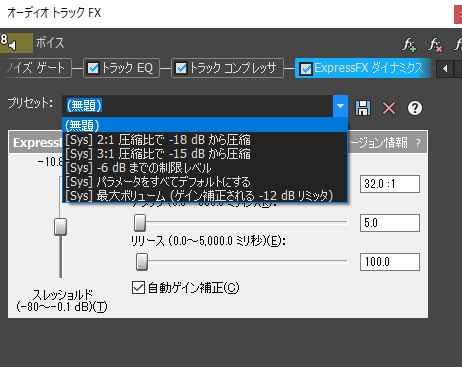Delete preset with red X icon
The width and height of the screenshot is (462, 367).
389,108
